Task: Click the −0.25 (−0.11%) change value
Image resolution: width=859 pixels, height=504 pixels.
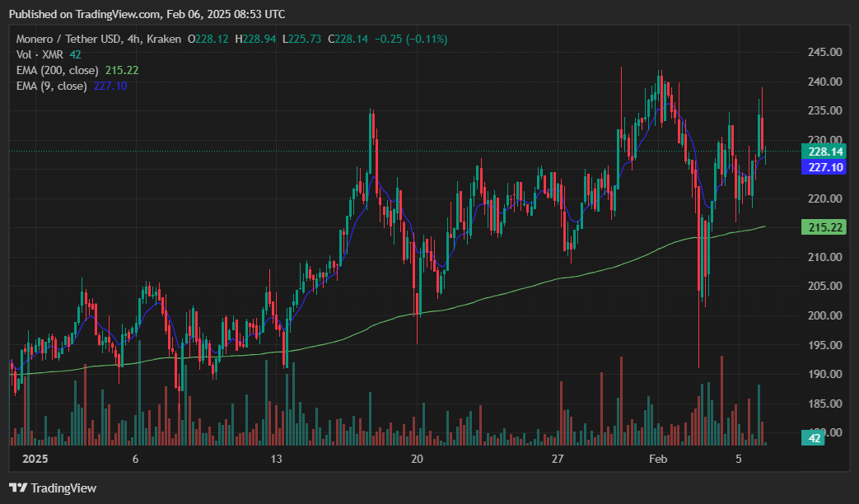Action: (413, 39)
